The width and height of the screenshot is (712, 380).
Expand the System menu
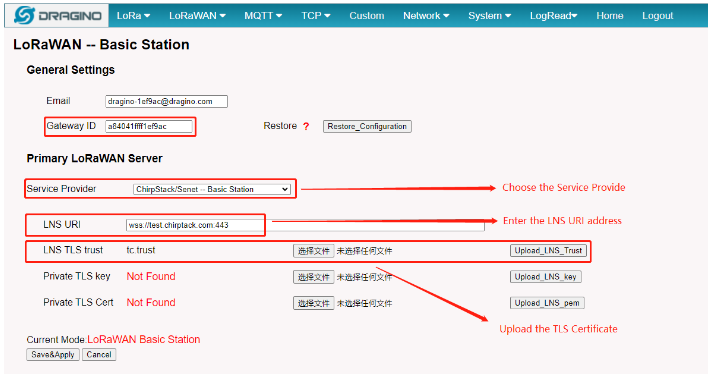click(x=490, y=16)
